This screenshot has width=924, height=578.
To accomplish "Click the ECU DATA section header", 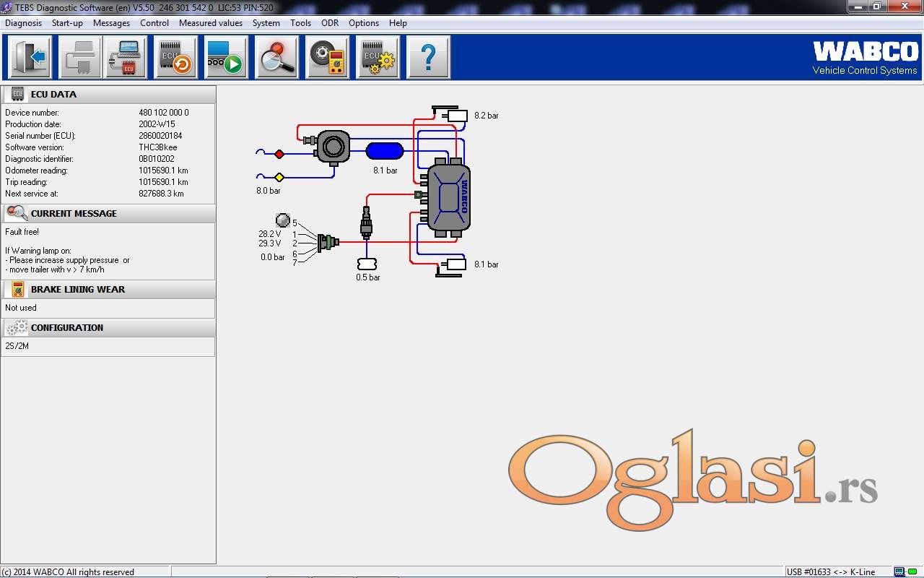I will point(108,95).
